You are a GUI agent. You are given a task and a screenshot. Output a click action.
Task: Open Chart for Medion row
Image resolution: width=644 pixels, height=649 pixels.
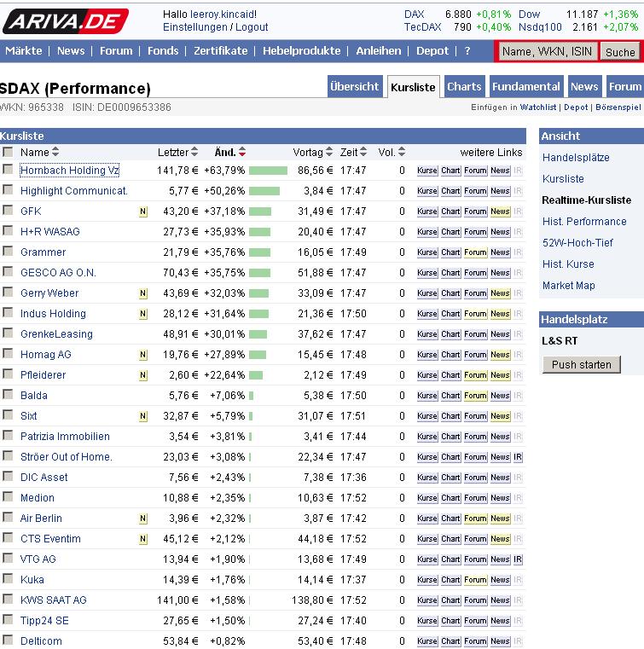point(450,498)
